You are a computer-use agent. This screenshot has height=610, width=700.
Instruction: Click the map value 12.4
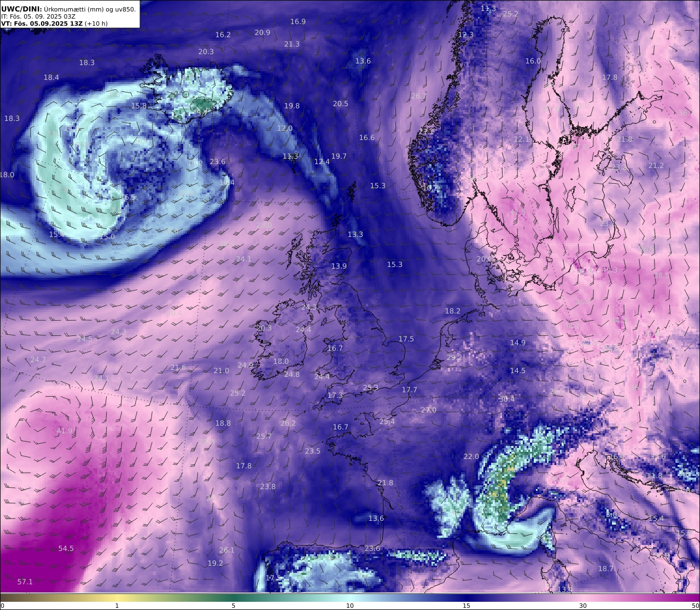[322, 162]
